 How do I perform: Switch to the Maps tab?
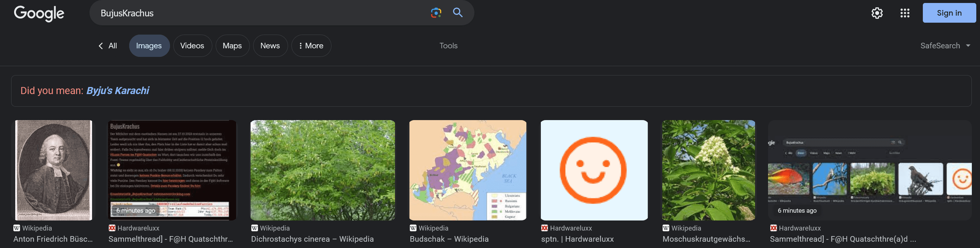click(x=232, y=46)
